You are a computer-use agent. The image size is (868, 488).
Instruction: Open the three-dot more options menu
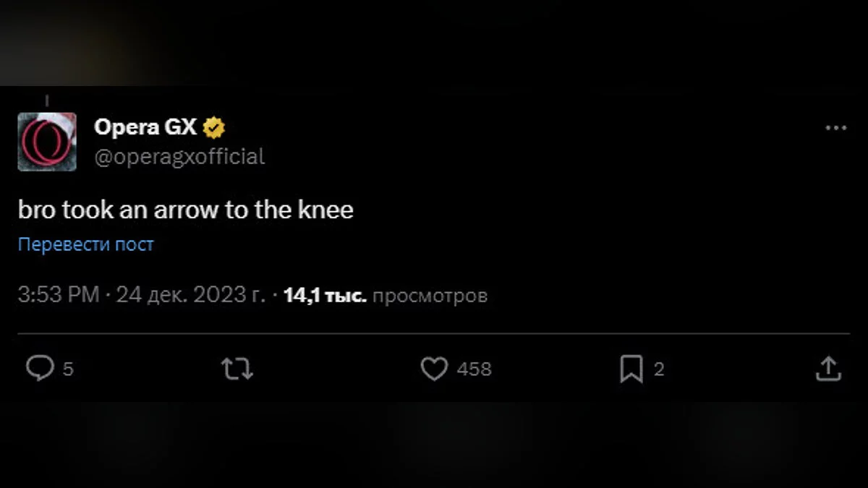[x=835, y=128]
